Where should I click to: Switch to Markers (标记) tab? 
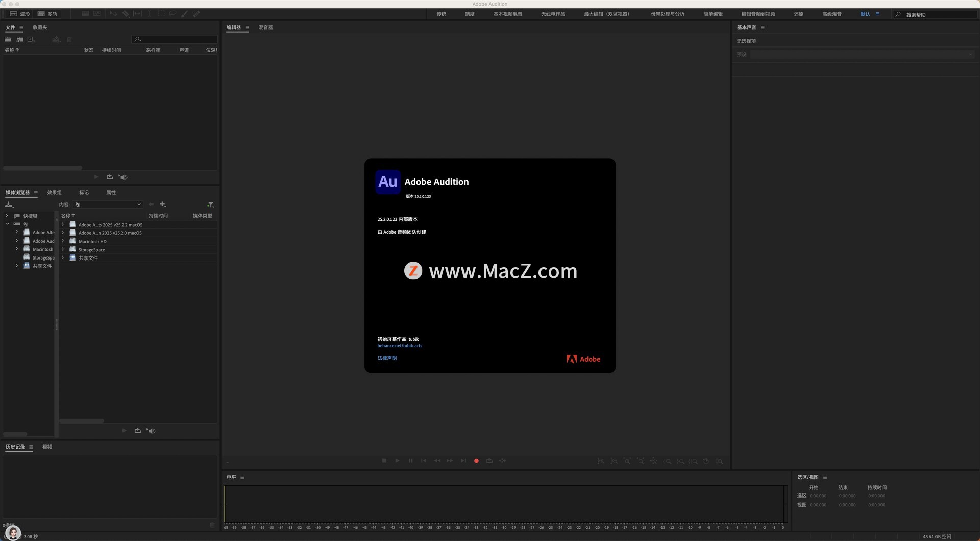84,193
